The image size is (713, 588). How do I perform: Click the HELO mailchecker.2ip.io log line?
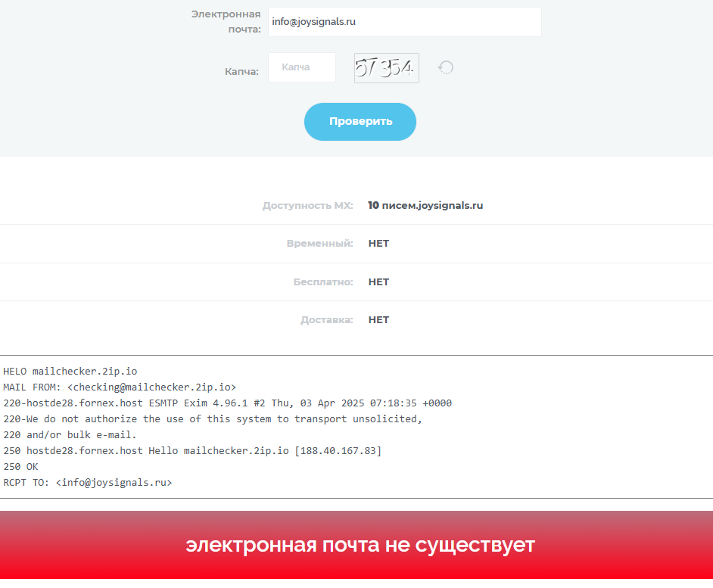[x=70, y=372]
